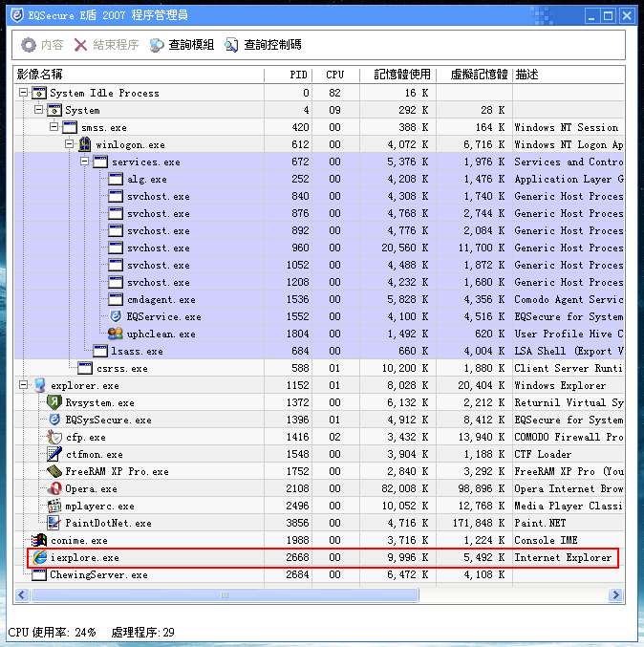Screen dimensions: 644x647
Task: Select the lsass.exe window icon
Action: 100,351
